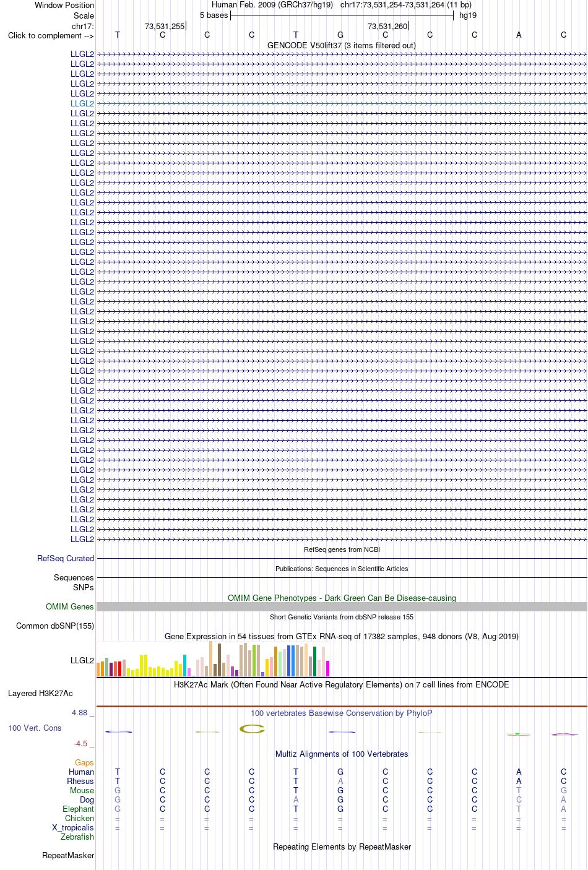Open 'Repeating Elements by RepeatMasker' track title
This screenshot has height=870, width=588.
pyautogui.click(x=342, y=846)
